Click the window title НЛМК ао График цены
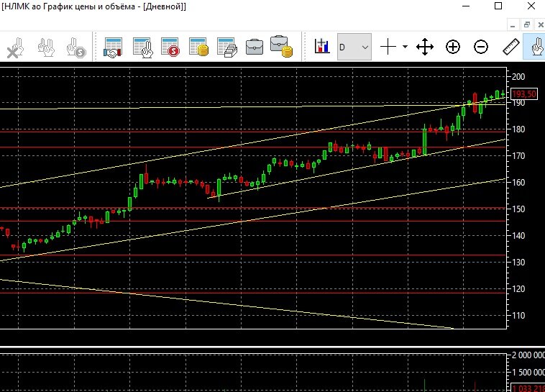This screenshot has width=545, height=392. 94,6
